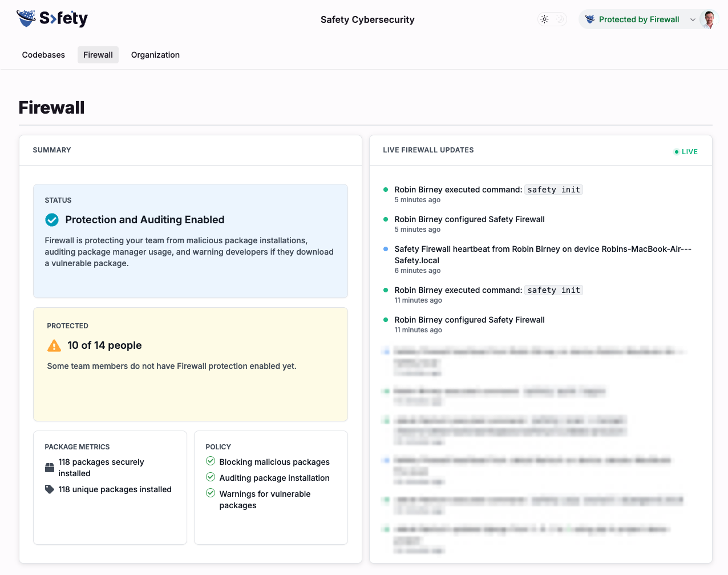Switch to light mode sun icon
Screen dimensions: 728x575
(x=545, y=19)
